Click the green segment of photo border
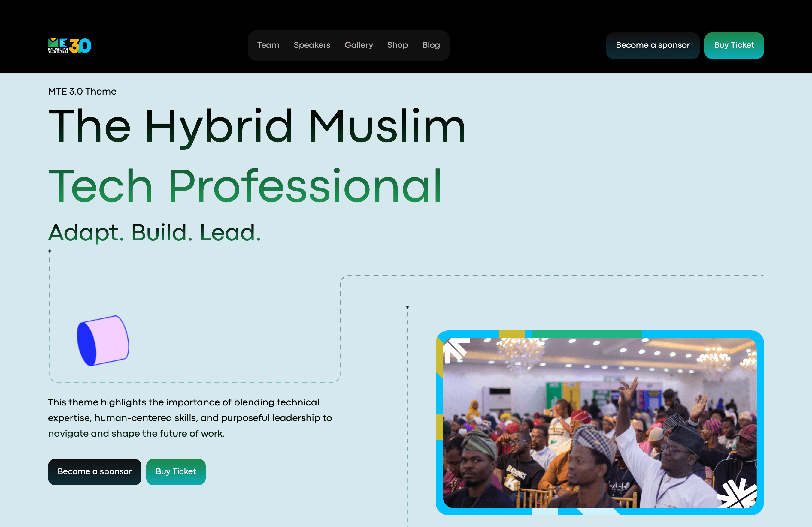Screen dimensions: 812x527 click(x=586, y=334)
